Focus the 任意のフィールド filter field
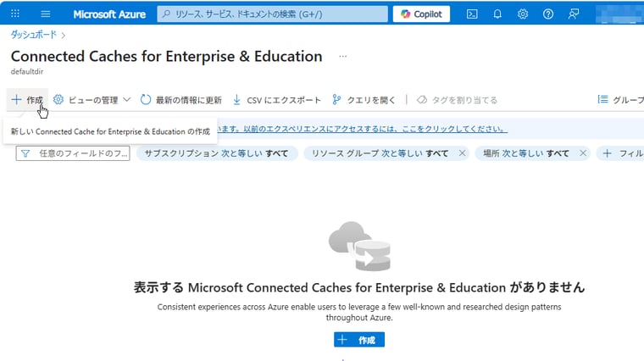The image size is (644, 361). tap(73, 153)
